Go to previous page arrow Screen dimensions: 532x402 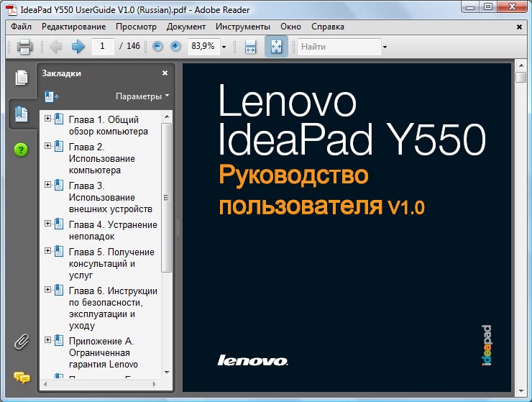click(55, 47)
